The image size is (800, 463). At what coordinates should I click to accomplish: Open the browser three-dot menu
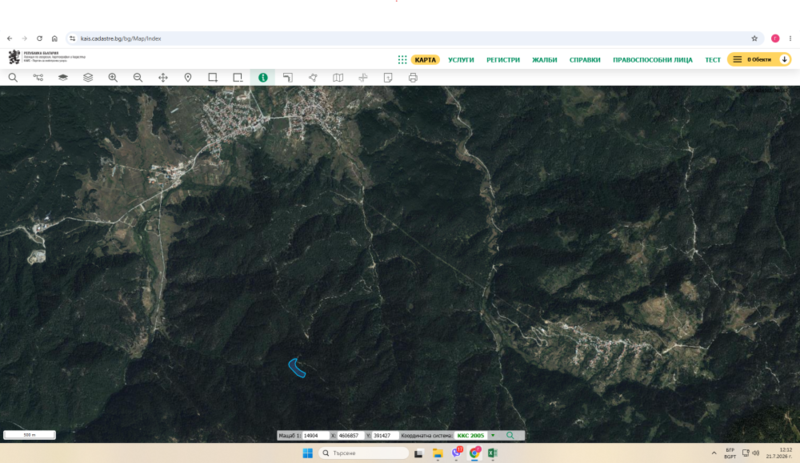pyautogui.click(x=790, y=38)
